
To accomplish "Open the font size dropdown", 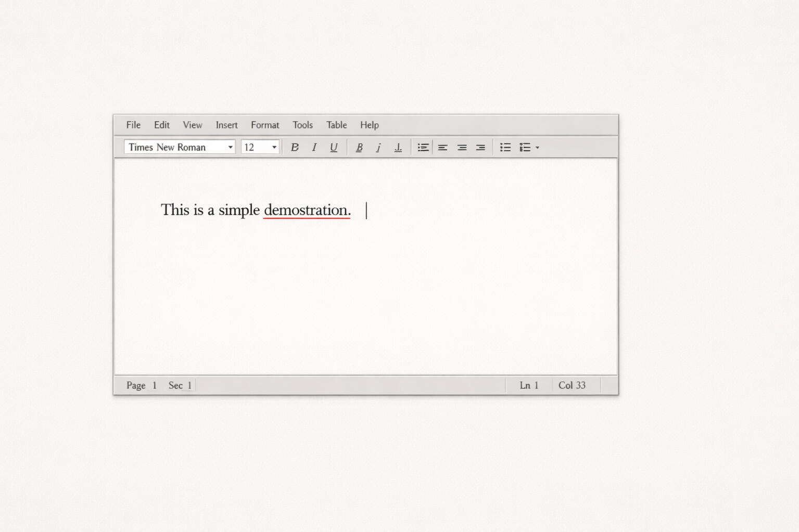I will 274,147.
